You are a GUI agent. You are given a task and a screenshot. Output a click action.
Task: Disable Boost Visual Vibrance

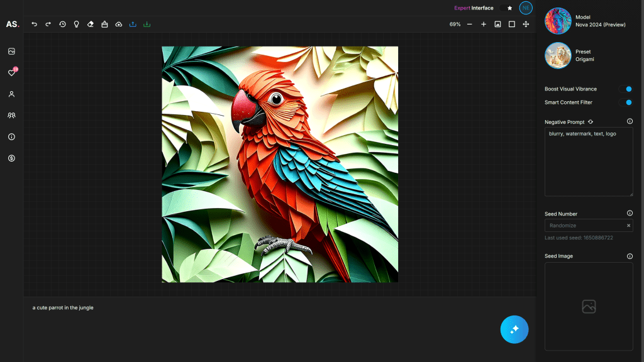click(x=626, y=89)
